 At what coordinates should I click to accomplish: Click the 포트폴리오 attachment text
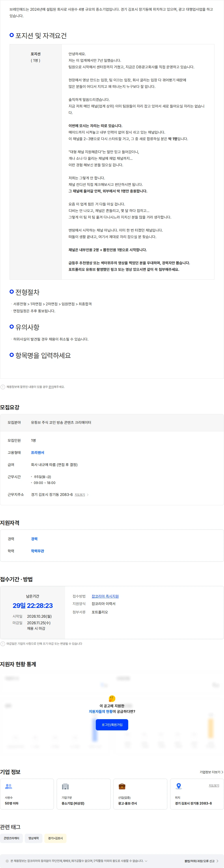click(100, 612)
